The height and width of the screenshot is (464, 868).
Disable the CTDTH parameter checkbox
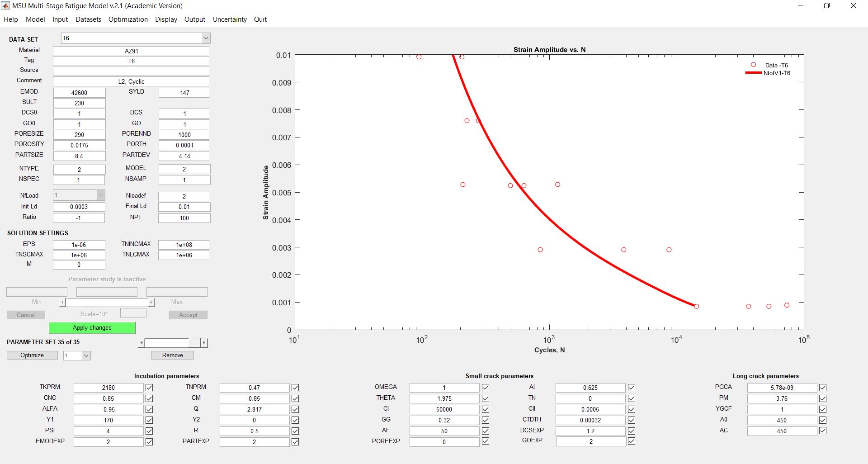pyautogui.click(x=632, y=420)
